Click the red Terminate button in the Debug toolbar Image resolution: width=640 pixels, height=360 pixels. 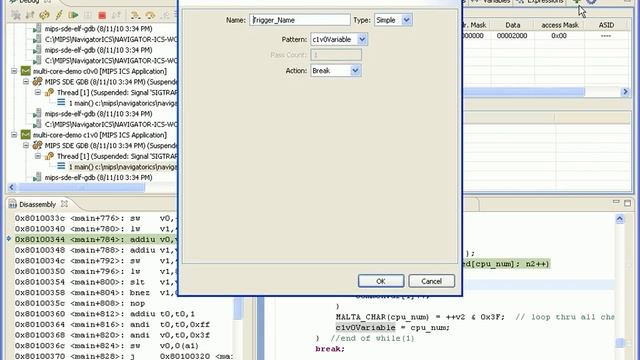point(102,16)
